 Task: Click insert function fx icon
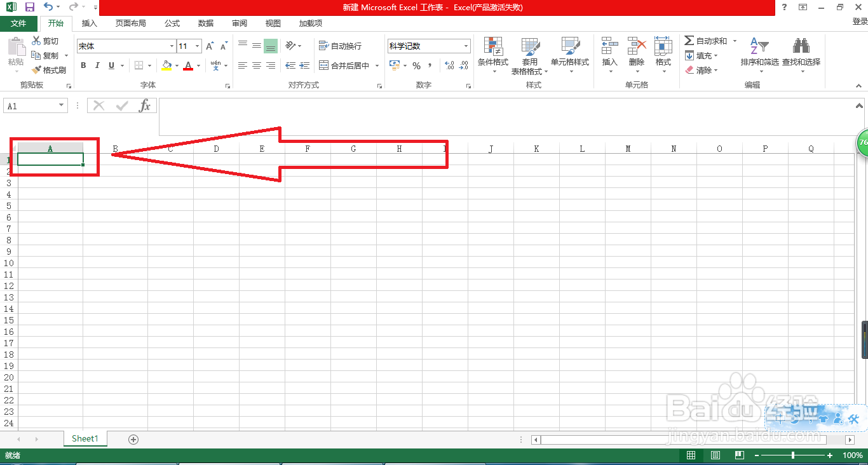tap(145, 105)
